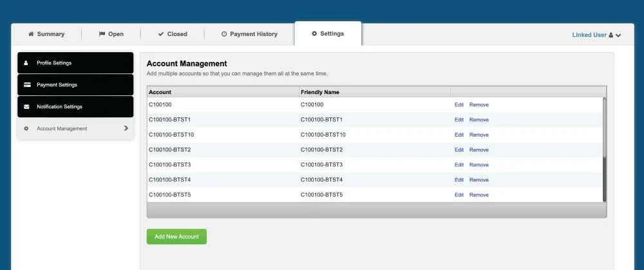The height and width of the screenshot is (270, 644).
Task: Click the home icon beside Summary
Action: click(31, 34)
